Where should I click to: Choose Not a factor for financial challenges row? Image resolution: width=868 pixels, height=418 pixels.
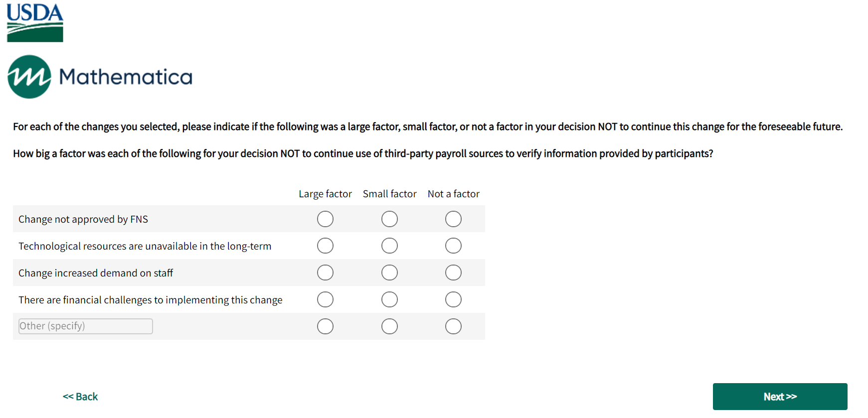coord(453,299)
